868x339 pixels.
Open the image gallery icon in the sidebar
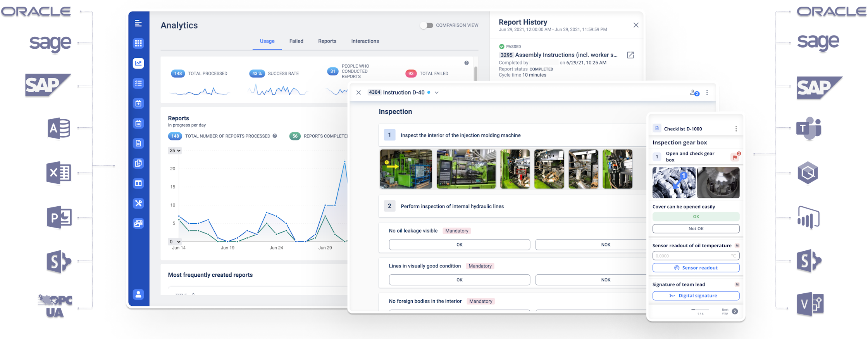[x=138, y=223]
